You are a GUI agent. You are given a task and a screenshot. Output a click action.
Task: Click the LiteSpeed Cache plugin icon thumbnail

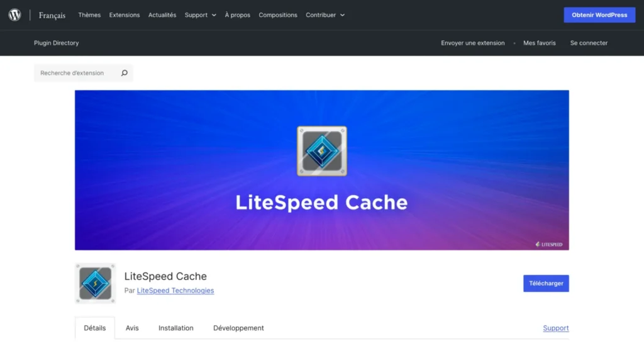[96, 284]
